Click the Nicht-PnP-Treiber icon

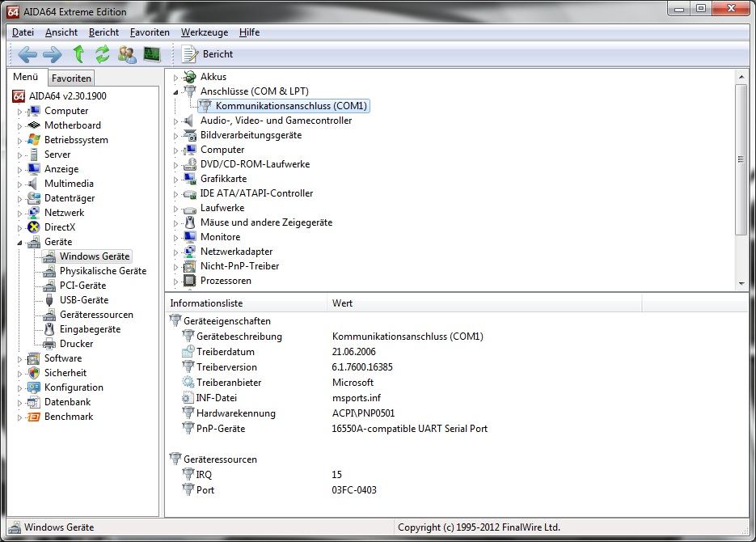tap(190, 266)
